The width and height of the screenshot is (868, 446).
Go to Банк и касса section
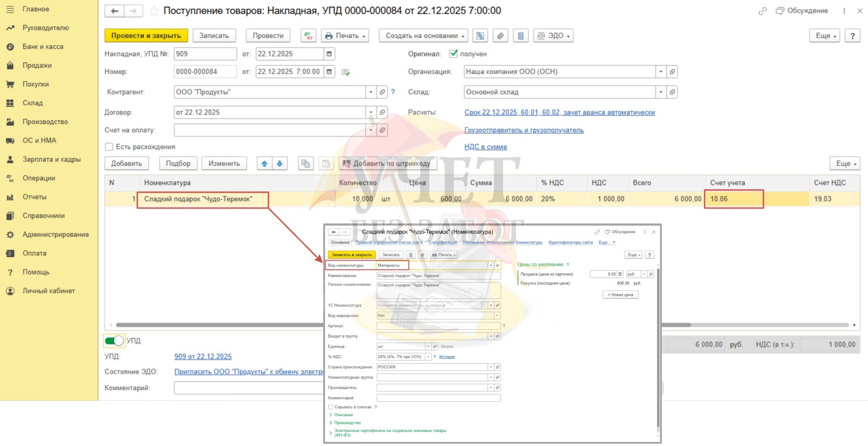[43, 47]
